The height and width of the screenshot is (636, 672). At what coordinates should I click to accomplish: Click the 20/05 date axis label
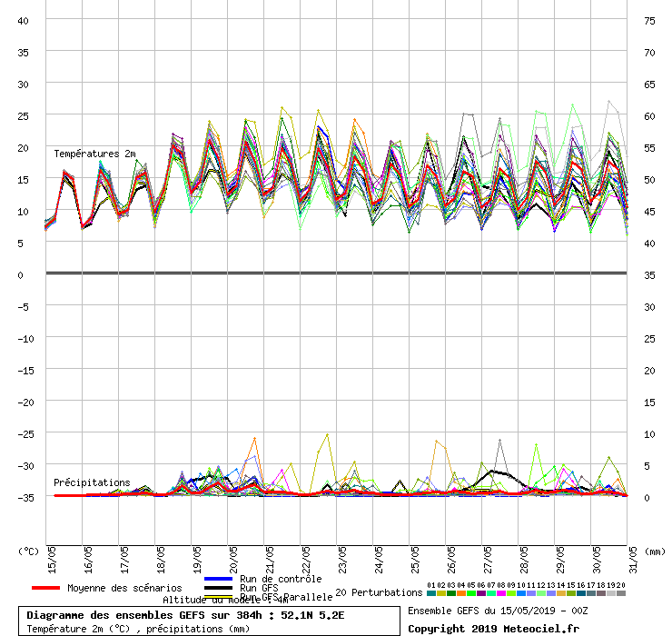click(x=233, y=560)
